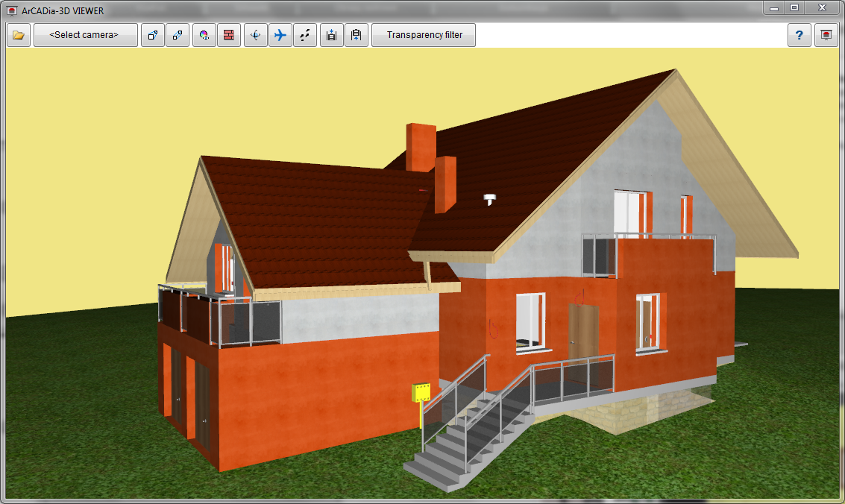Image resolution: width=845 pixels, height=504 pixels.
Task: Enable the footsteps walk mode
Action: [x=305, y=35]
